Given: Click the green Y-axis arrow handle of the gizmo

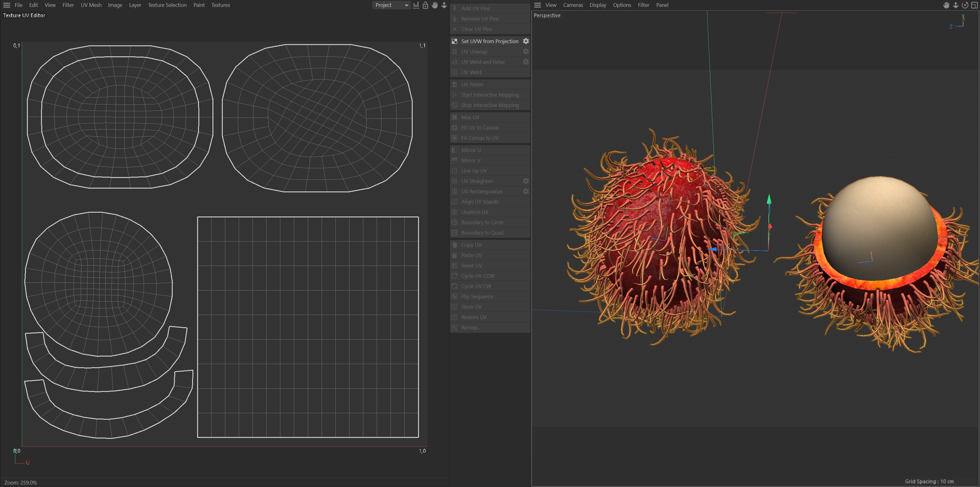Looking at the screenshot, I should 769,199.
